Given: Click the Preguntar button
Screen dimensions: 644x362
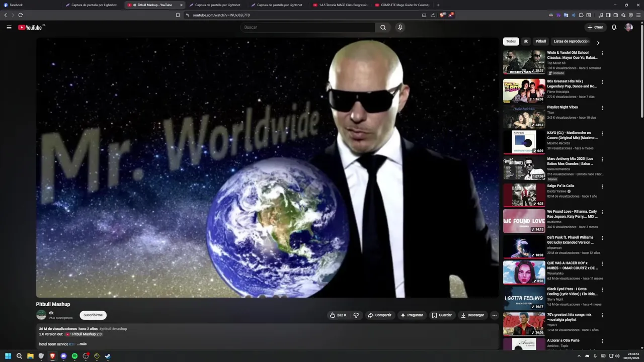Looking at the screenshot, I should coord(412,315).
